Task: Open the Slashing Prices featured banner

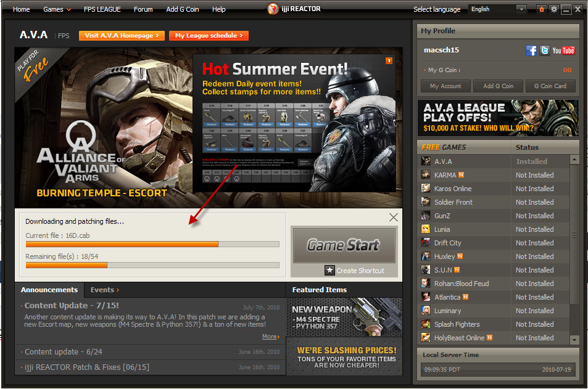Action: pyautogui.click(x=344, y=356)
